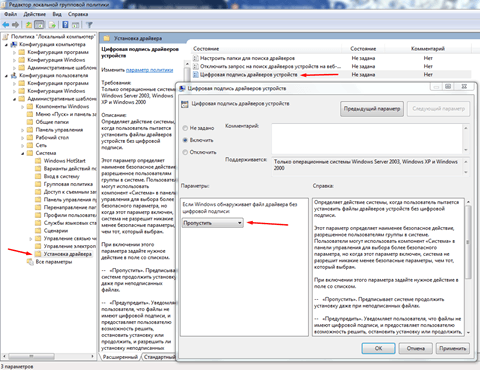Click the Help question mark toolbar icon
Viewport: 480px width, 370px height.
(x=65, y=25)
